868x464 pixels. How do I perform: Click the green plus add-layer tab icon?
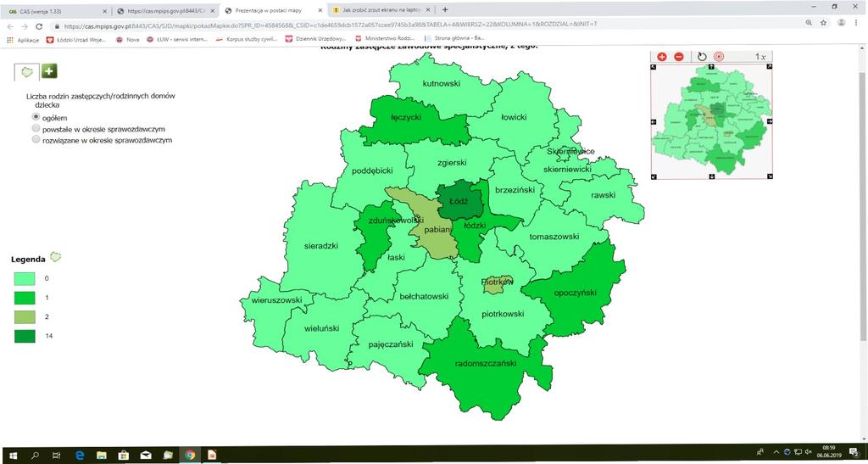point(49,71)
